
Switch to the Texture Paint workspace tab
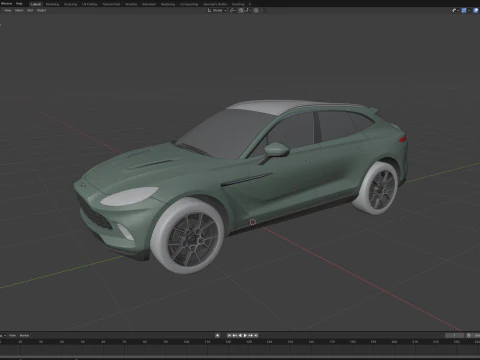tap(111, 4)
